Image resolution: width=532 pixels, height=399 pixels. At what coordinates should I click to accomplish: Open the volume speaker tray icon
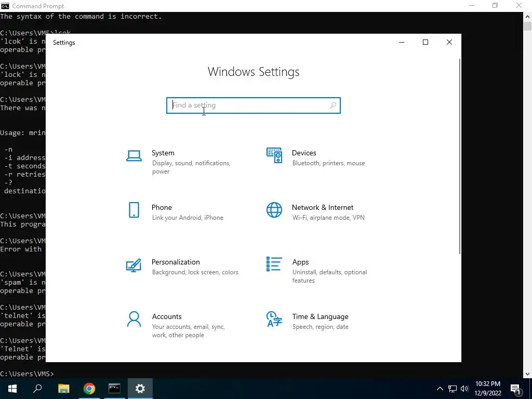(x=464, y=389)
